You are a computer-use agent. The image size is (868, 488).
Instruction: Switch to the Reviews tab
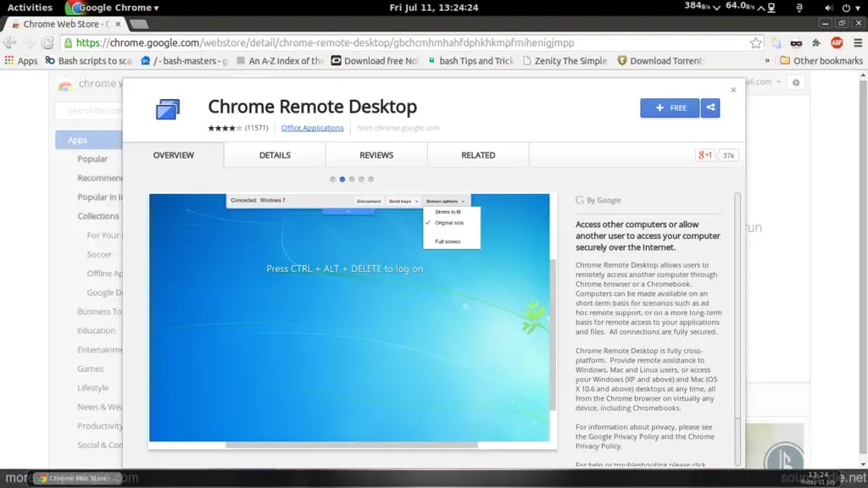(x=376, y=155)
